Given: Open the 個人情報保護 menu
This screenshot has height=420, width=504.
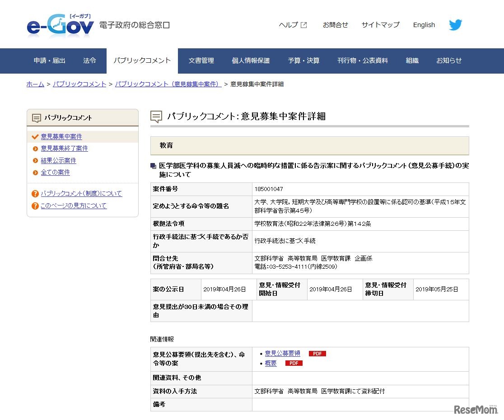Looking at the screenshot, I should click(x=251, y=61).
